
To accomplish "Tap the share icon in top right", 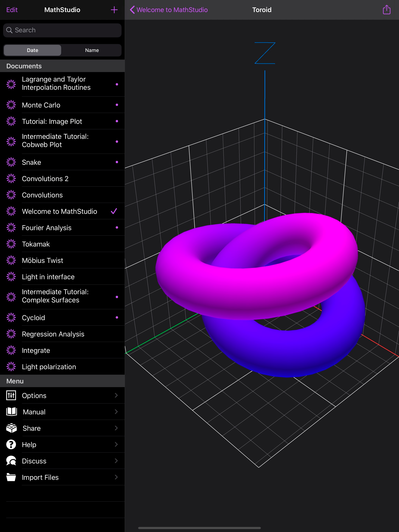I will 387,10.
